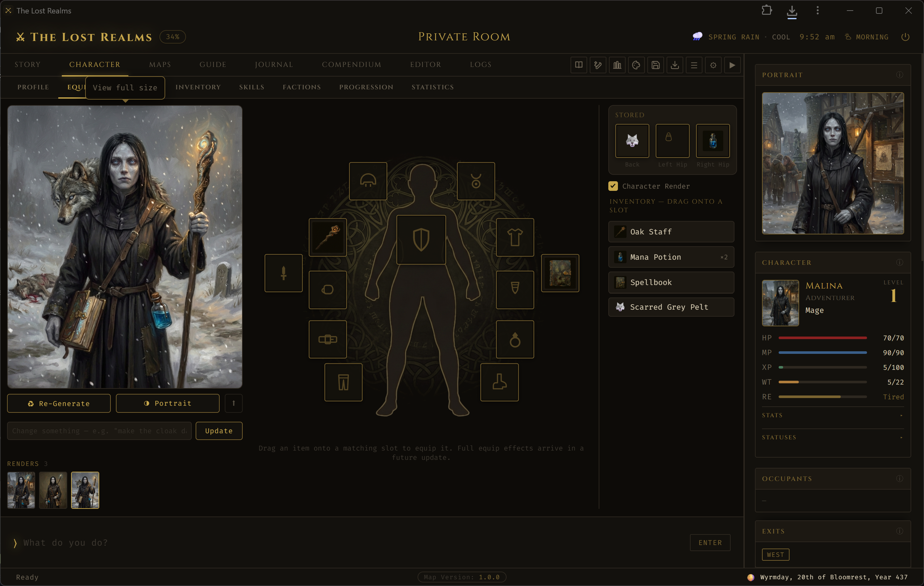This screenshot has width=924, height=586.
Task: Open the book icon in the toolbar
Action: pos(579,65)
